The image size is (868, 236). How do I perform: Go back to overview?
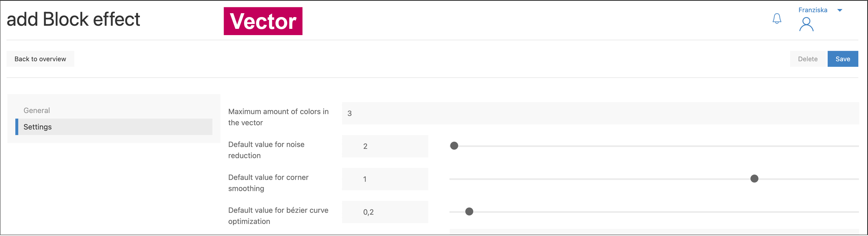pos(40,59)
